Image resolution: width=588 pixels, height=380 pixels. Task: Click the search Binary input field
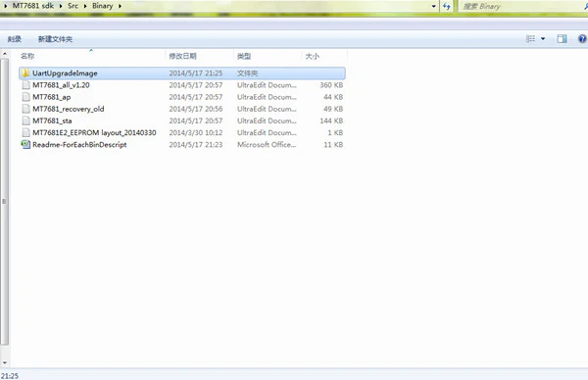click(522, 6)
